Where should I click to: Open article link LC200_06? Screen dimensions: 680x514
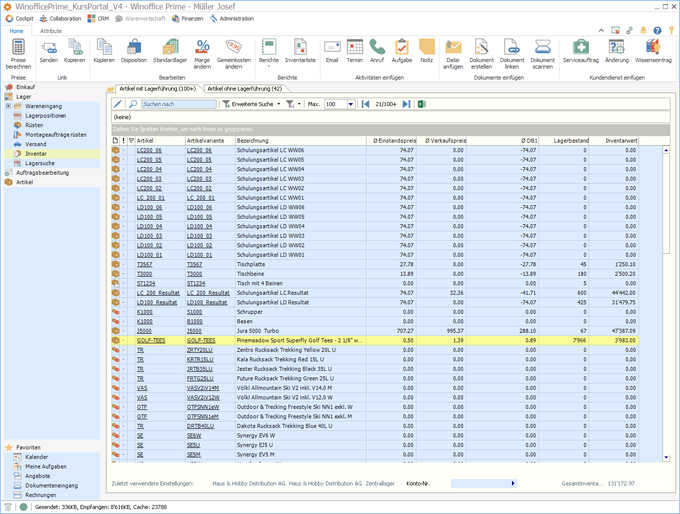coord(149,150)
